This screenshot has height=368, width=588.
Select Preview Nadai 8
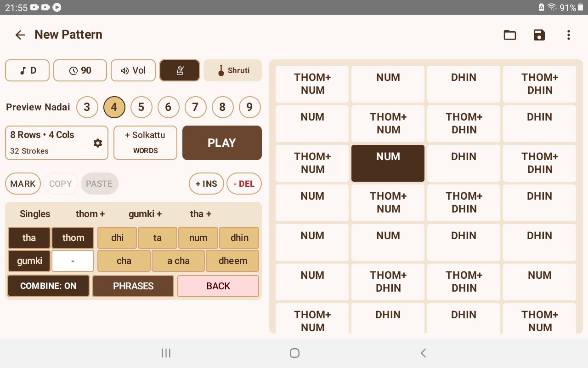[x=222, y=107]
